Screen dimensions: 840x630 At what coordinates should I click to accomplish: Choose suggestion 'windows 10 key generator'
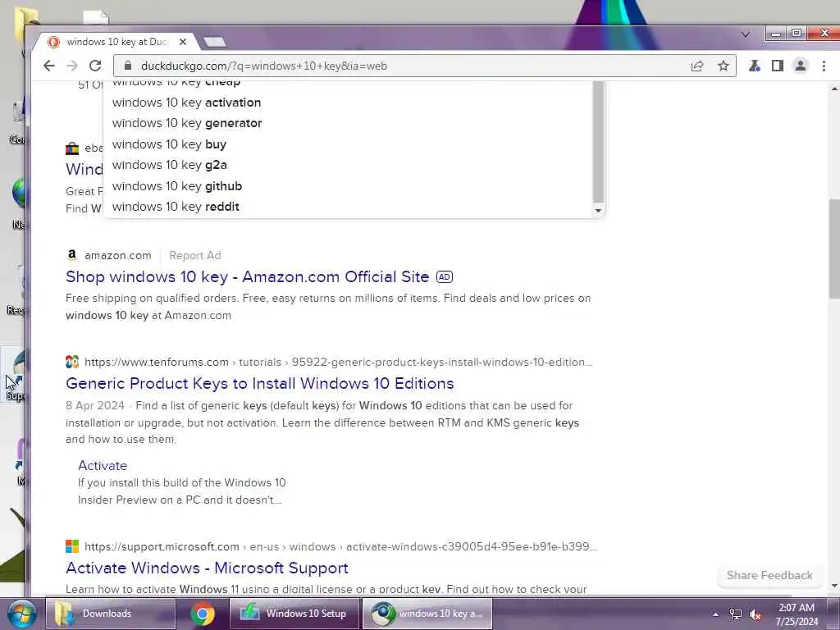tap(187, 123)
